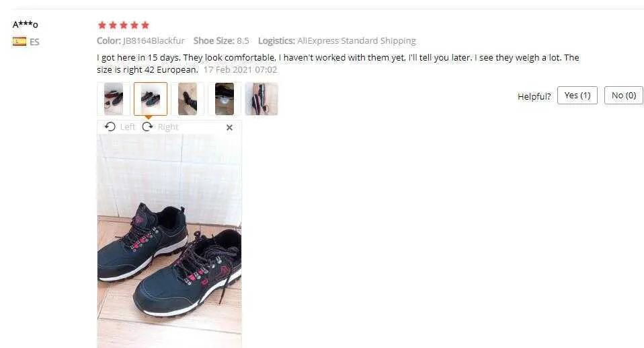The width and height of the screenshot is (644, 348).
Task: Open the fifth review thumbnail
Action: (x=261, y=99)
